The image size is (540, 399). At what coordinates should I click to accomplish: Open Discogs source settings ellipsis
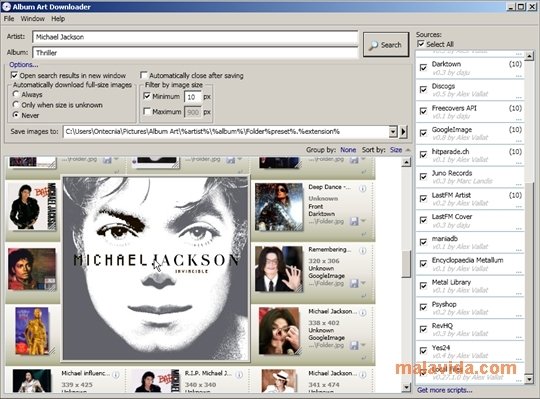(519, 98)
